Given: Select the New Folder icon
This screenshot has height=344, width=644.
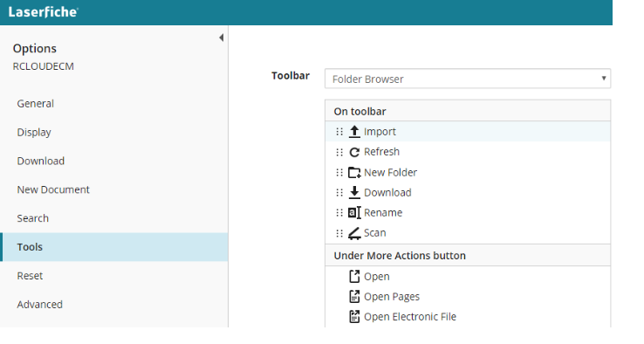Looking at the screenshot, I should (x=354, y=172).
